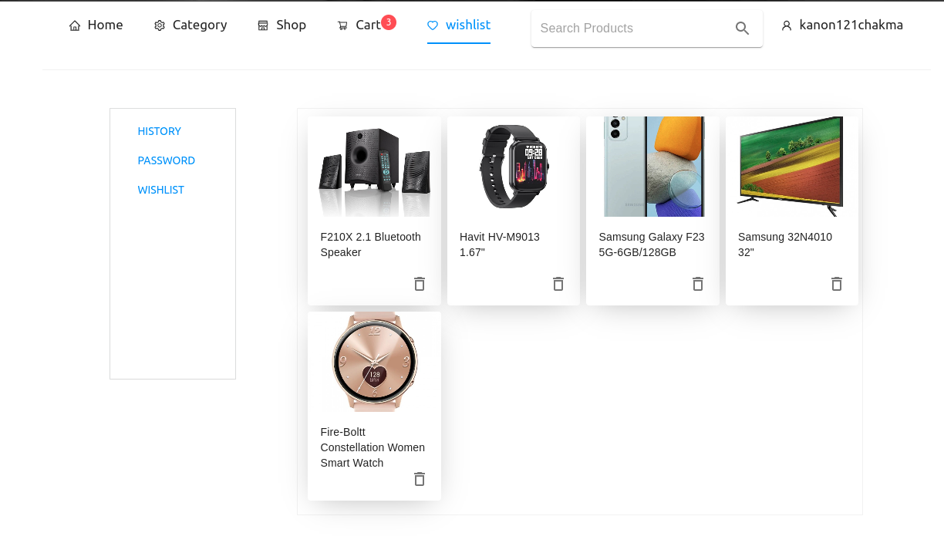Open the Home menu item
Screen dimensions: 944x560
[x=104, y=25]
